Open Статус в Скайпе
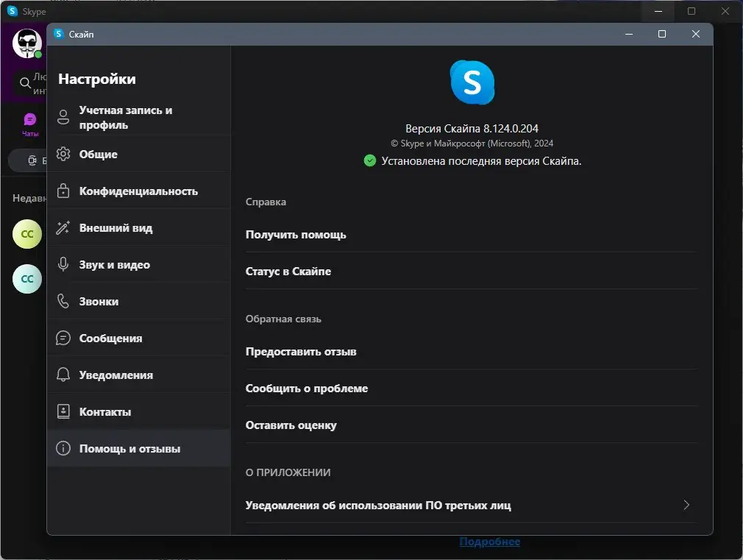This screenshot has height=560, width=743. [471, 272]
